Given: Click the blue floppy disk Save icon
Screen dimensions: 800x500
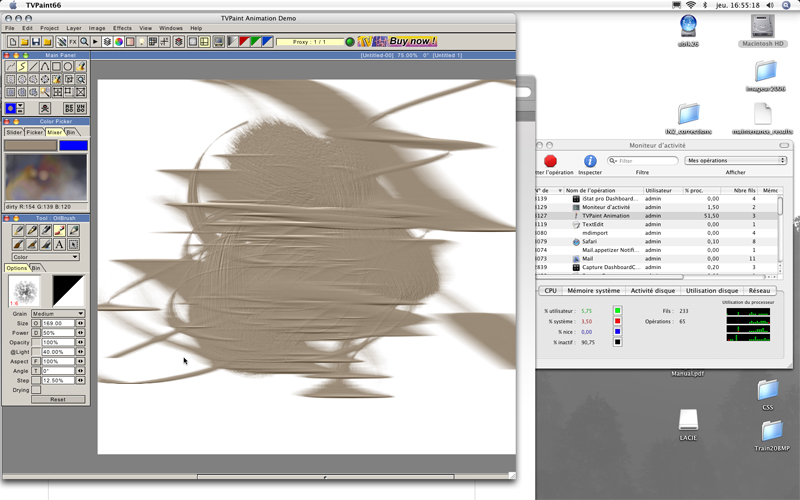Looking at the screenshot, I should point(36,42).
